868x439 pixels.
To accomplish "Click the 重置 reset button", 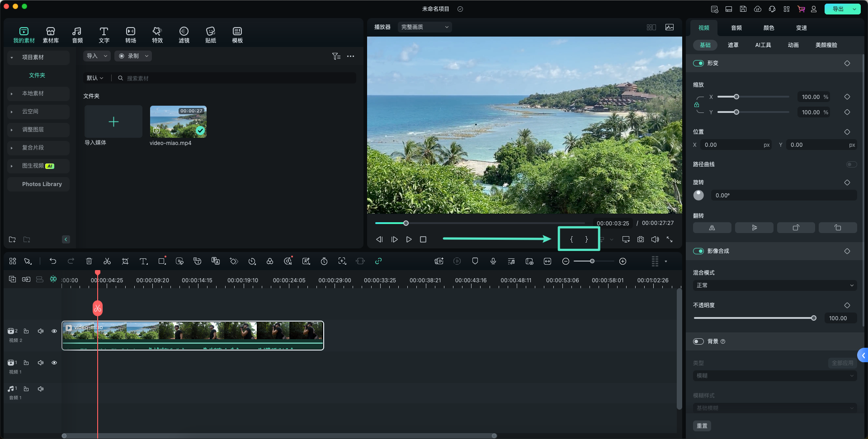I will coord(702,426).
